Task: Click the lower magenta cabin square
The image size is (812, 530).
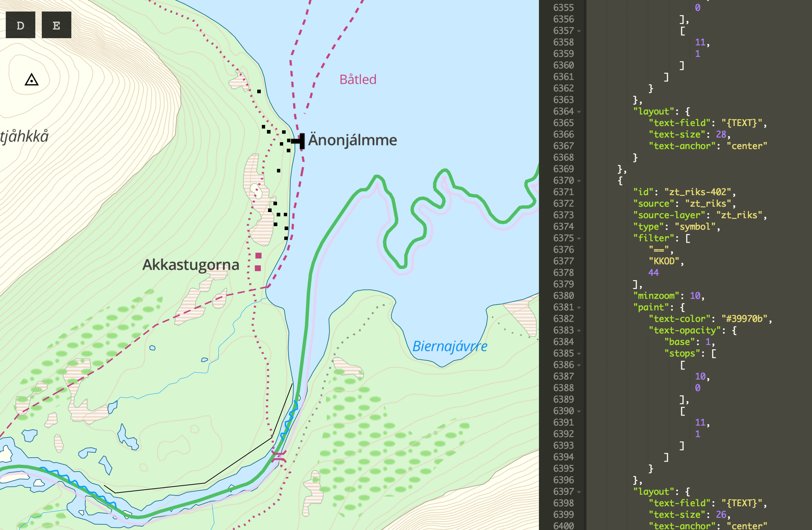Action: (x=258, y=268)
